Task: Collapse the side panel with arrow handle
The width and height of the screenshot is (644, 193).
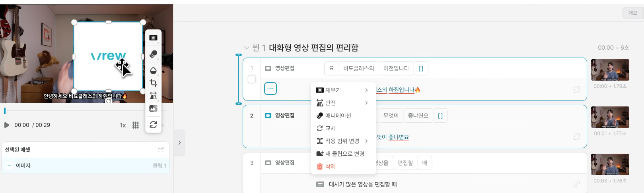Action: (179, 143)
